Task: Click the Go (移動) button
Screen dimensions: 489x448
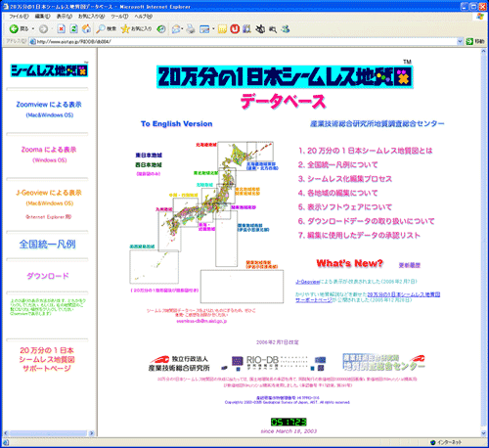Action: [475, 41]
